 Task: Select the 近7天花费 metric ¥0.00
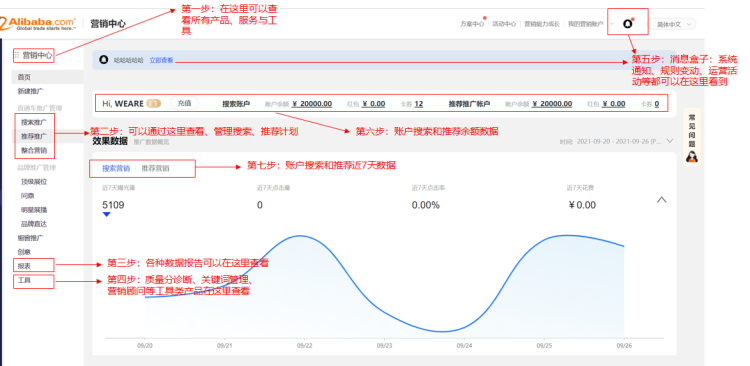click(x=582, y=205)
